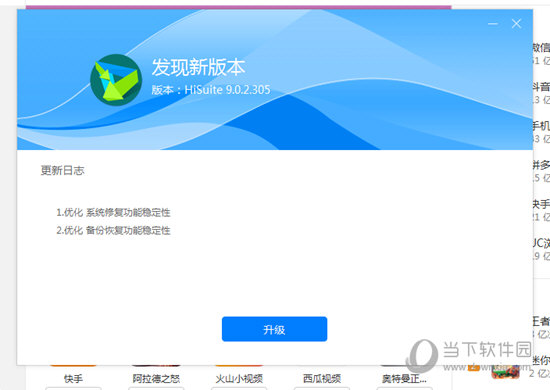The width and height of the screenshot is (550, 390).
Task: Open 火山小视频 app in background window
Action: pyautogui.click(x=239, y=378)
